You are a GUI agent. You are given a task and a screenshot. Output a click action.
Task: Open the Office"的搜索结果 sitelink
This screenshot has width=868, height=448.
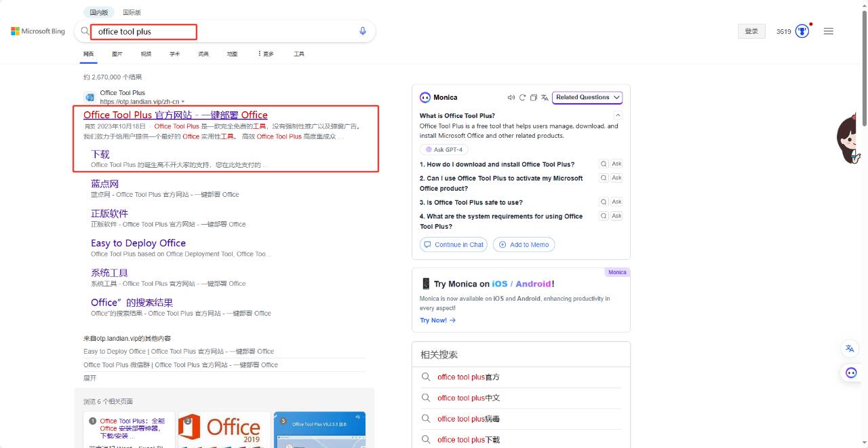[132, 302]
